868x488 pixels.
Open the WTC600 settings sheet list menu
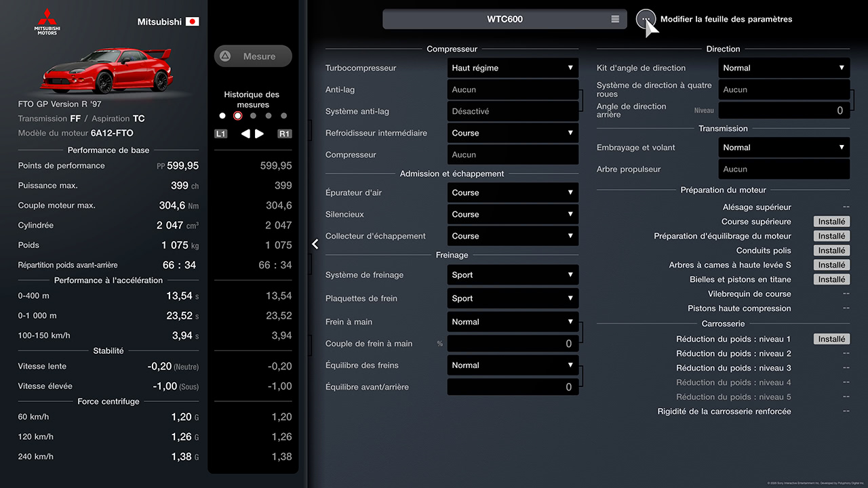pyautogui.click(x=614, y=19)
